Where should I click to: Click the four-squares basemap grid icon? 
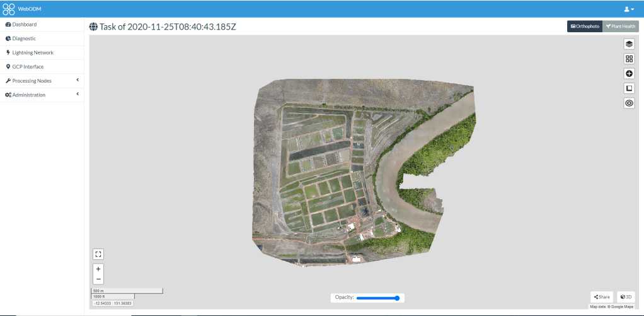629,59
